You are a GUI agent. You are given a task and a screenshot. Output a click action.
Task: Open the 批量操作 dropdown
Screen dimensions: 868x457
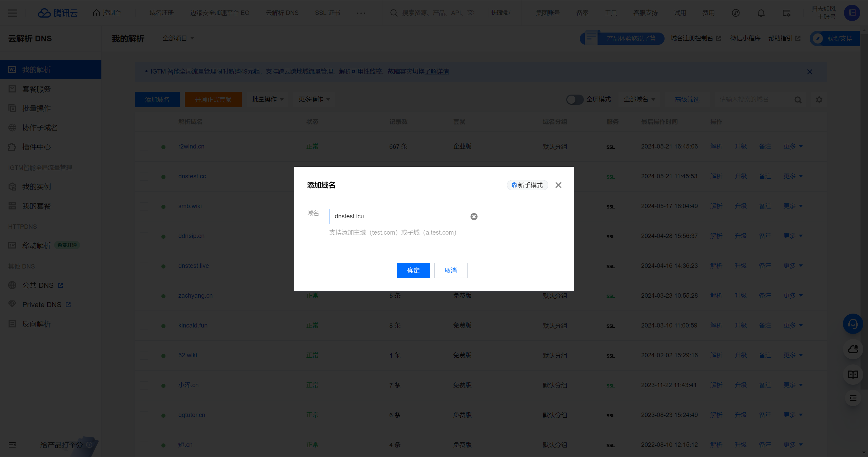268,99
